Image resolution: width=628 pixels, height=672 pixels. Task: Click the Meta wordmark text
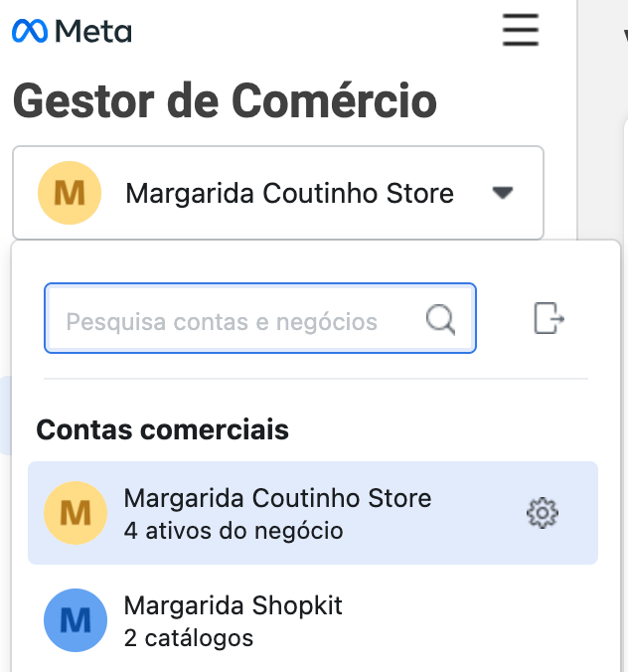pyautogui.click(x=94, y=32)
